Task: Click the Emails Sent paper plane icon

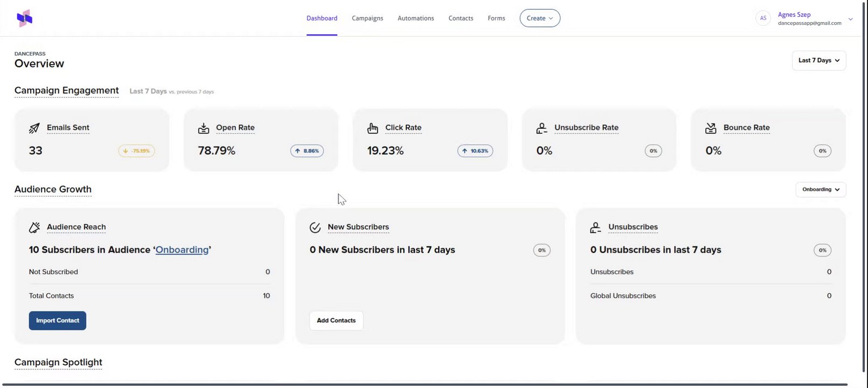Action: point(34,128)
